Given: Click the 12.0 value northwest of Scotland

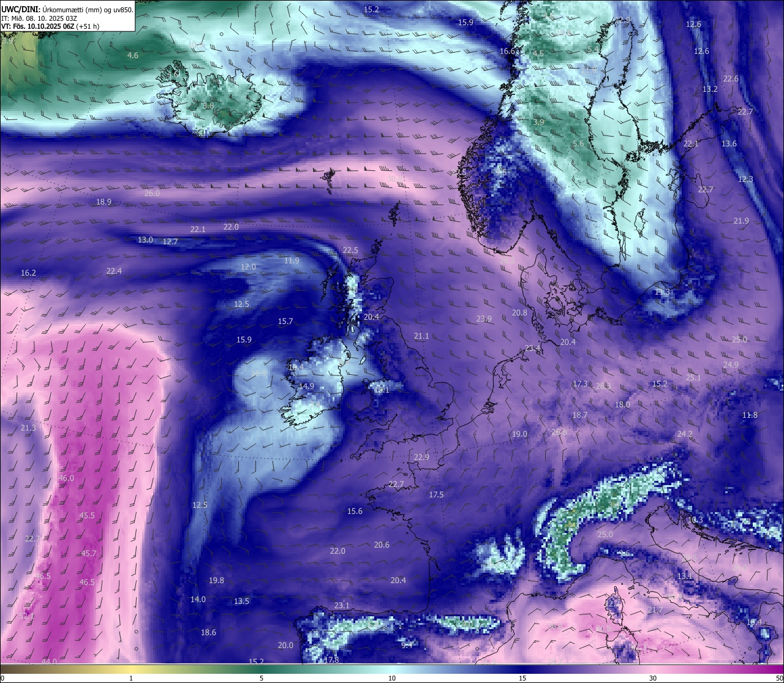Looking at the screenshot, I should point(248,266).
